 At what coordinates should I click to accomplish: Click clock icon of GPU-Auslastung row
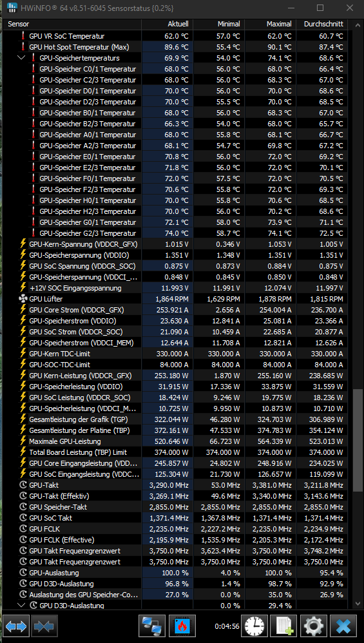pyautogui.click(x=23, y=573)
